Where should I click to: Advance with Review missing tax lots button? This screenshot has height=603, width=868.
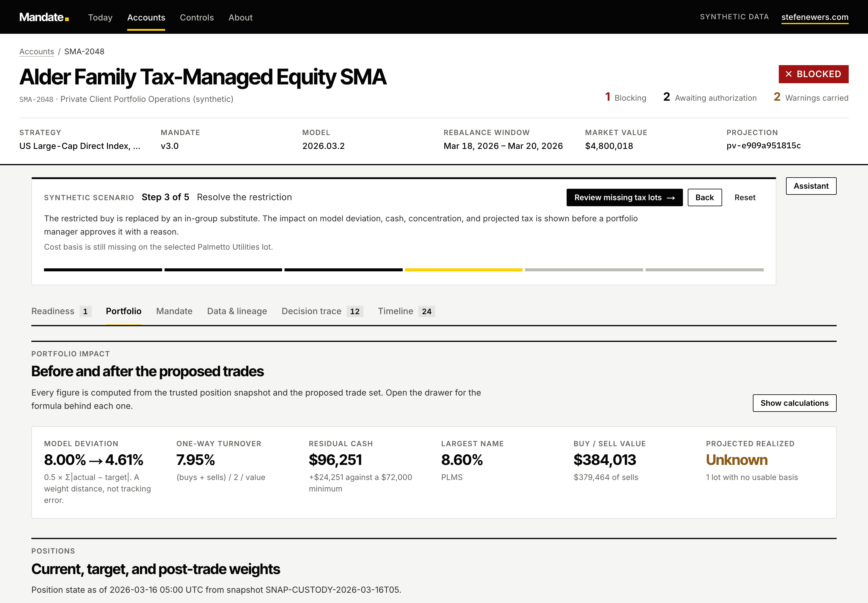[x=624, y=197]
